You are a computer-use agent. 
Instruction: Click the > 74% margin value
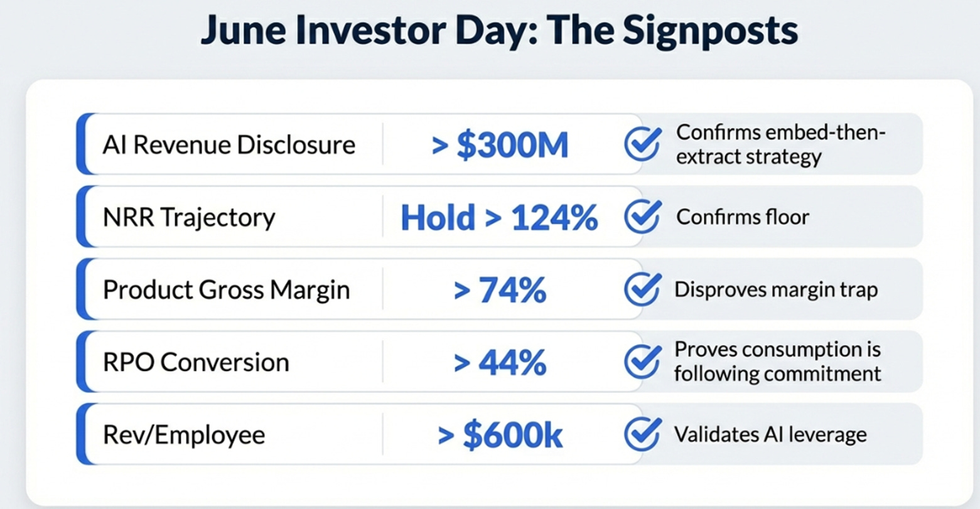click(500, 290)
